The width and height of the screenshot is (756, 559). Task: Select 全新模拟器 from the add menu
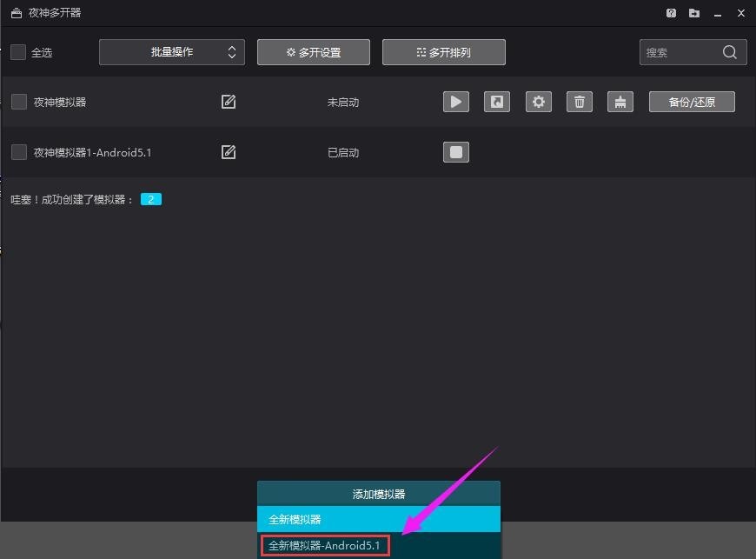pyautogui.click(x=379, y=519)
